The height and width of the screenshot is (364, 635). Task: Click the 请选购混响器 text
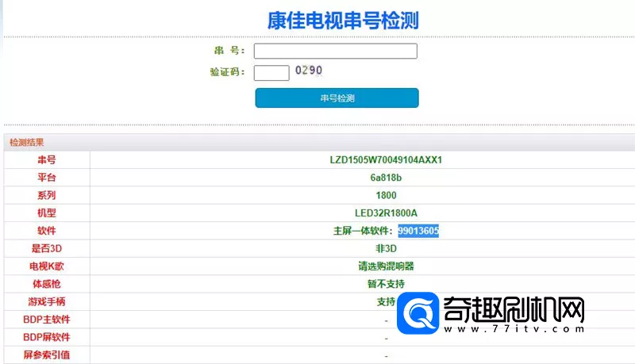pos(386,266)
